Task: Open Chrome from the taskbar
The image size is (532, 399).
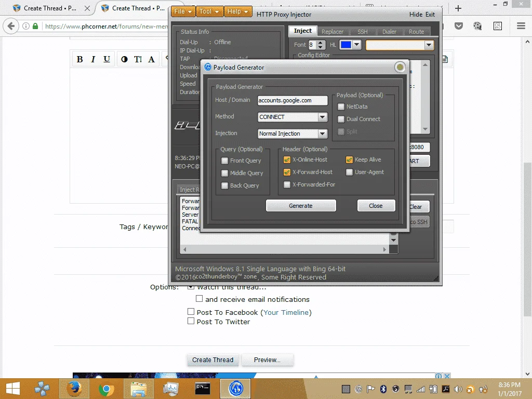Action: 106,389
